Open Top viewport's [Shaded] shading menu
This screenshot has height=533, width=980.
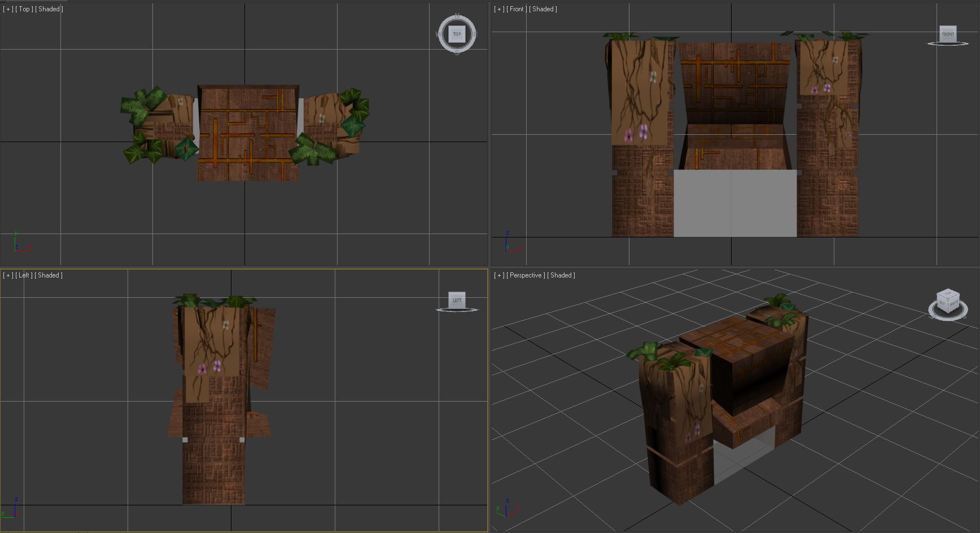click(x=49, y=9)
